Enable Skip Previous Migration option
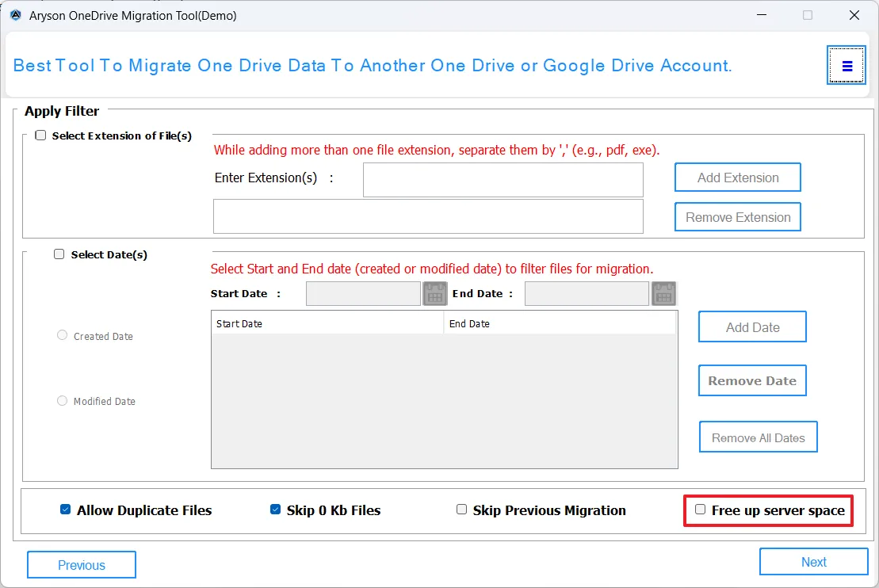 point(461,510)
